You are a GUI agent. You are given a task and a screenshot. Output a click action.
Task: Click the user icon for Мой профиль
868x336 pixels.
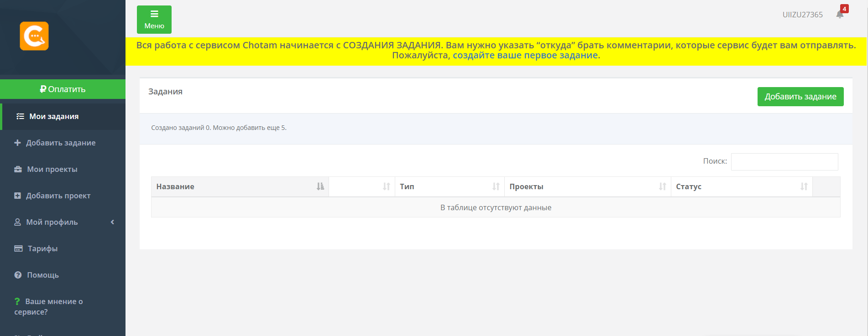pyautogui.click(x=18, y=222)
